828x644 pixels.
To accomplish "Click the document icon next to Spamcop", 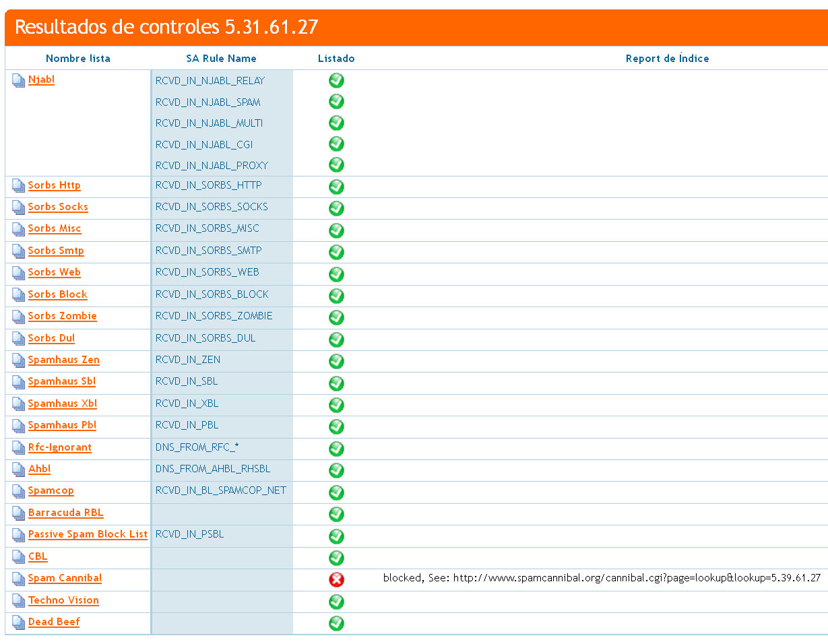I will [18, 492].
